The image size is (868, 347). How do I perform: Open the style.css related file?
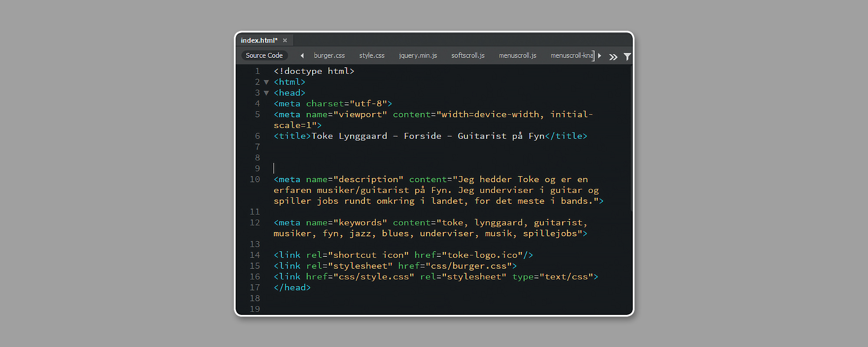point(372,56)
